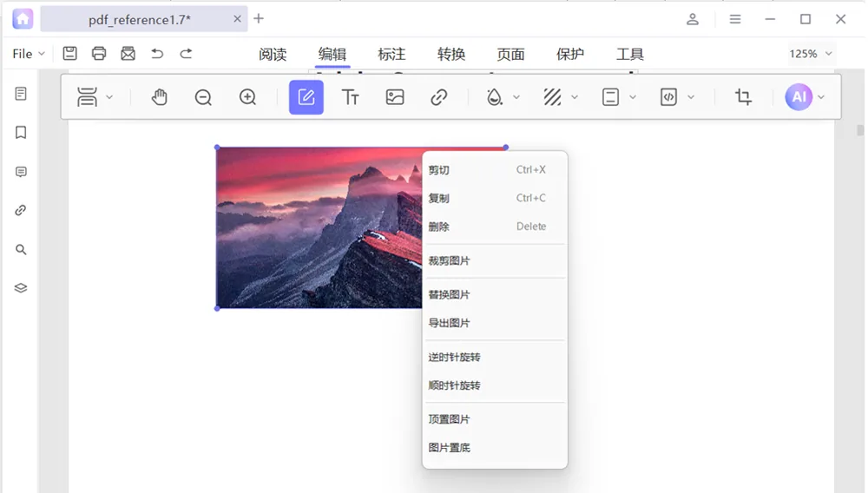
Task: Select the add link tool
Action: pos(439,97)
